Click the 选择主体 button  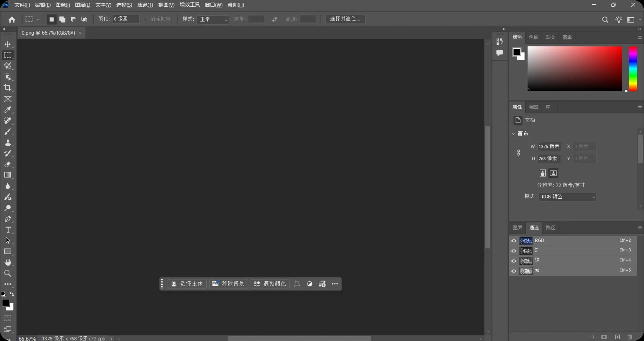coord(187,284)
